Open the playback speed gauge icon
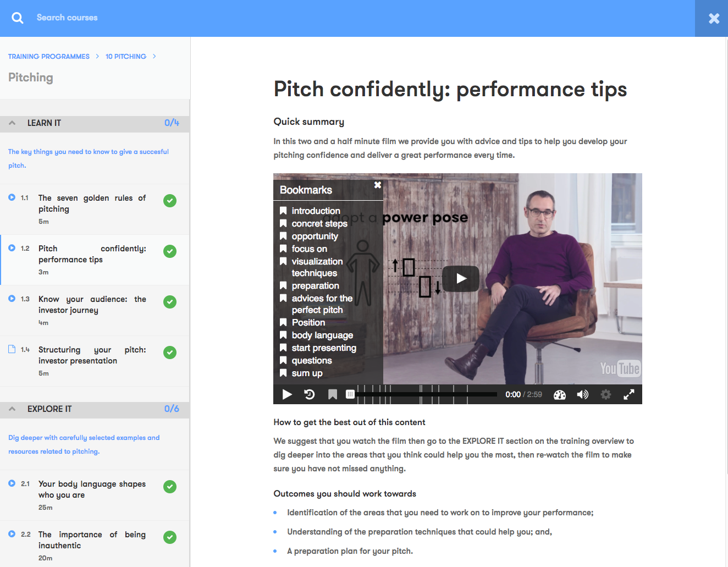728x567 pixels. coord(560,394)
